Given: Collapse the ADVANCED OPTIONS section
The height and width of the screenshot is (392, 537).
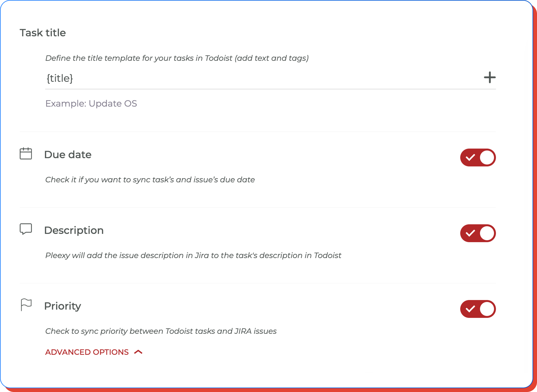Looking at the screenshot, I should click(94, 352).
